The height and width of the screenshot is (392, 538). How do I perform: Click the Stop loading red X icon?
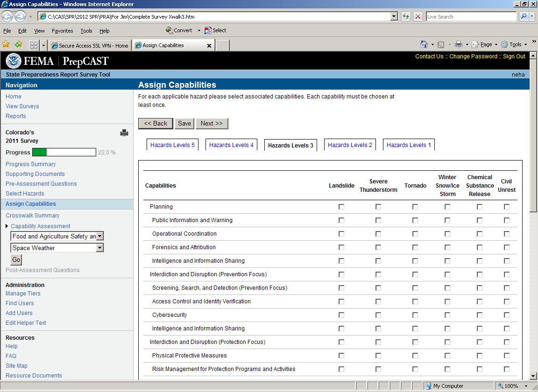point(418,17)
